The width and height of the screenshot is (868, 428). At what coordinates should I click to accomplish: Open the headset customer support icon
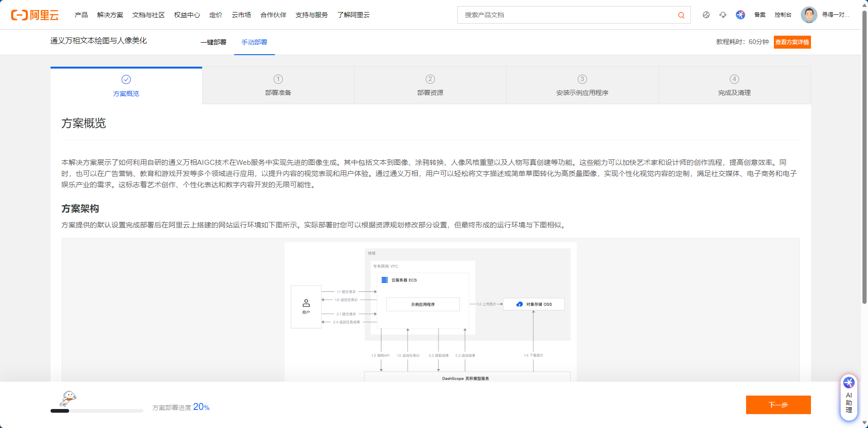click(x=723, y=15)
